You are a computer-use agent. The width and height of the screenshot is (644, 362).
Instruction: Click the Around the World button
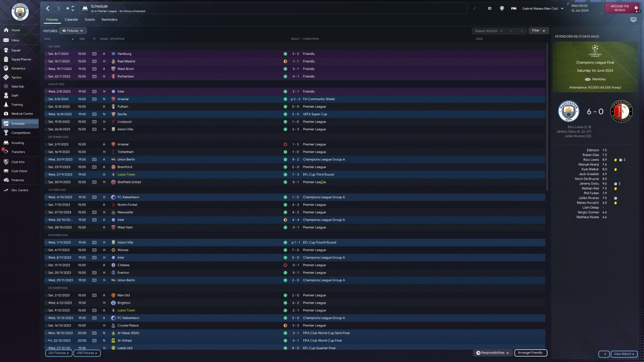click(x=621, y=8)
